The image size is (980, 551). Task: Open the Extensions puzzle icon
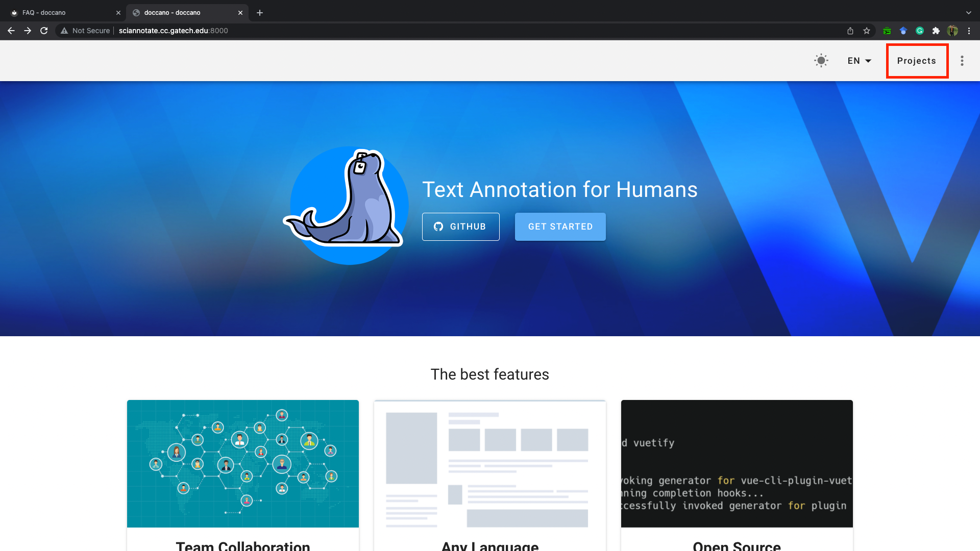click(936, 31)
